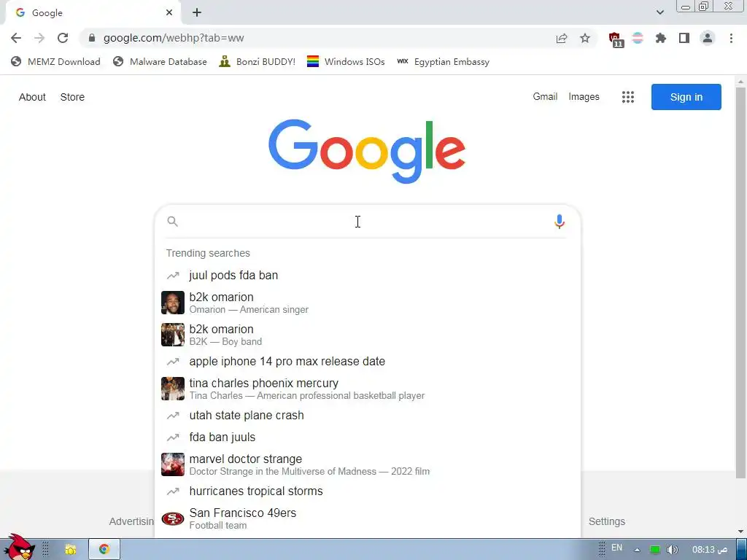The height and width of the screenshot is (560, 747).
Task: Click the page vertical scrollbar
Action: point(740,282)
